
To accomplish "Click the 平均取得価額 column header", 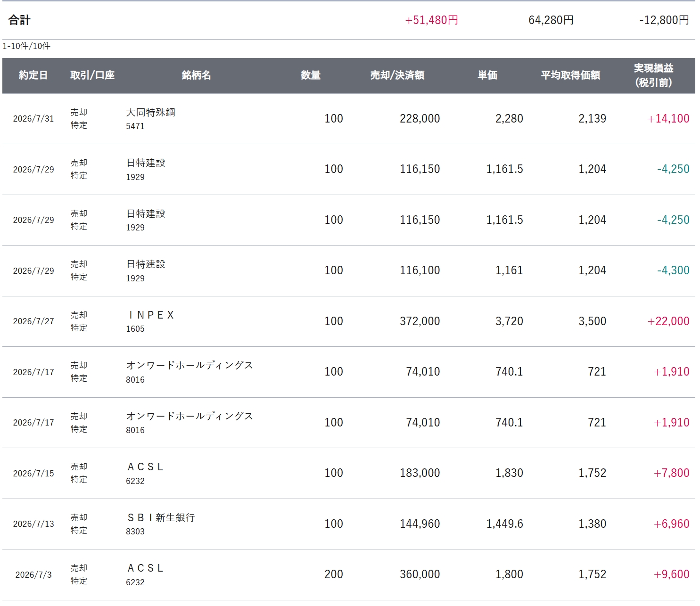I will pyautogui.click(x=570, y=75).
